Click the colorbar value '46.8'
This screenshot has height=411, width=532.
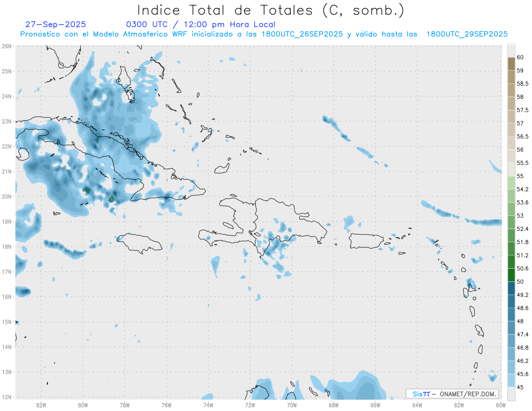tap(522, 348)
